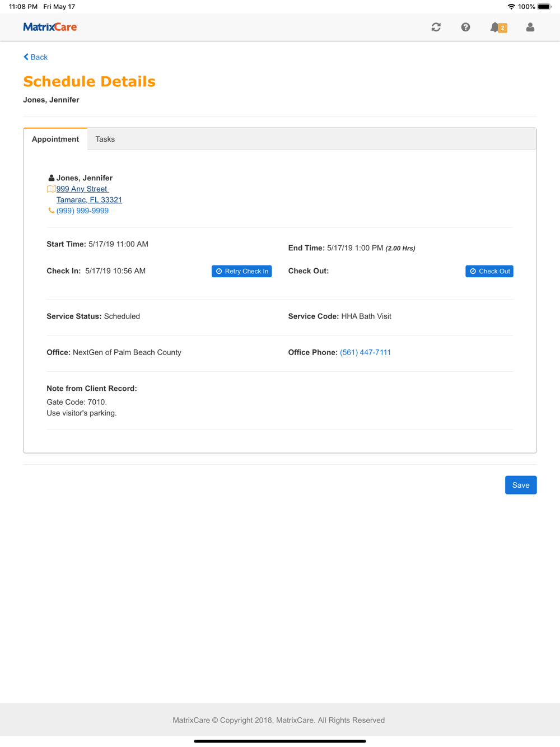Viewport: 560px width, 747px height.
Task: Open the Tamarac, FL 33321 link
Action: tap(89, 200)
